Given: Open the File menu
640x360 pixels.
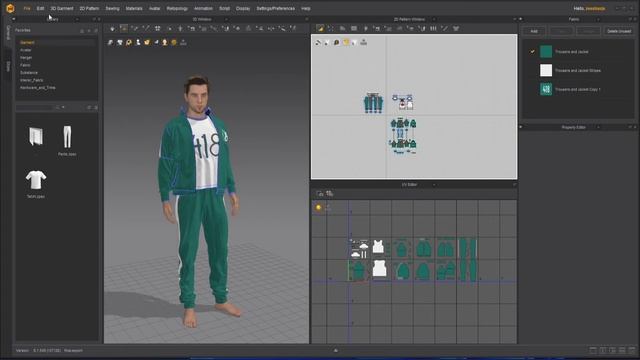Looking at the screenshot, I should tap(27, 8).
